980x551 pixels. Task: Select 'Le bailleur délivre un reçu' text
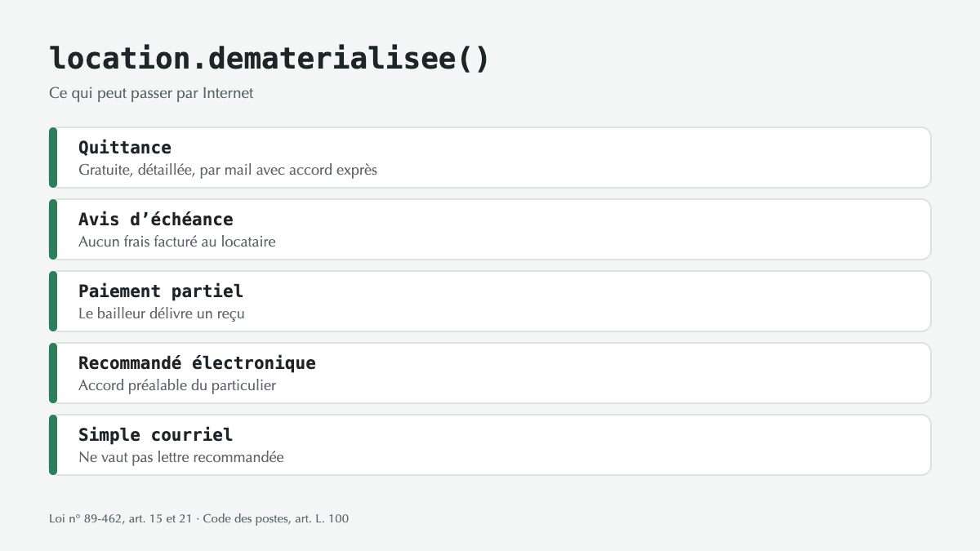(162, 314)
